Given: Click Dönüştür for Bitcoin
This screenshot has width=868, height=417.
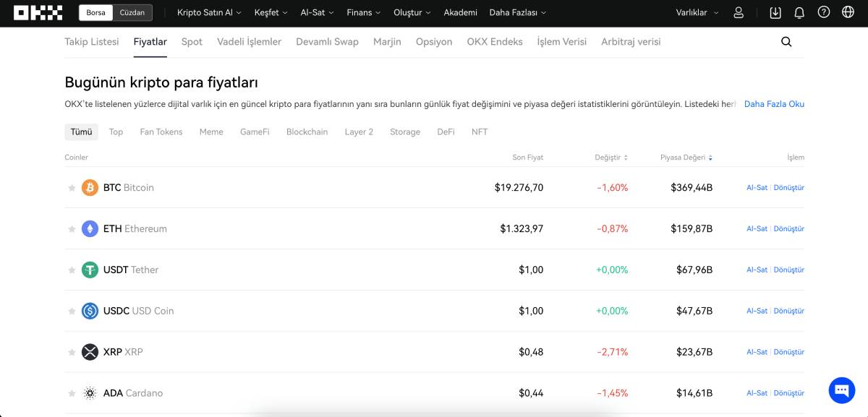Looking at the screenshot, I should [x=789, y=188].
